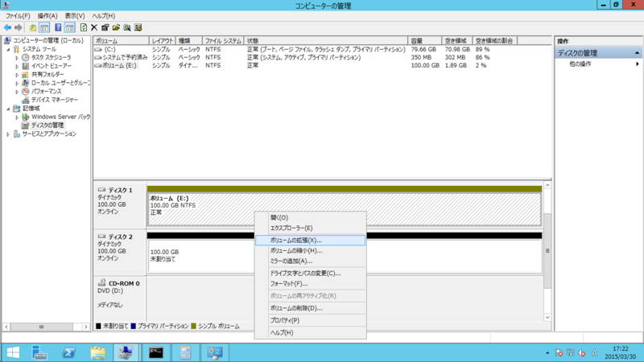Click 他の操作 in the actions pane
The width and height of the screenshot is (644, 362).
click(x=580, y=64)
